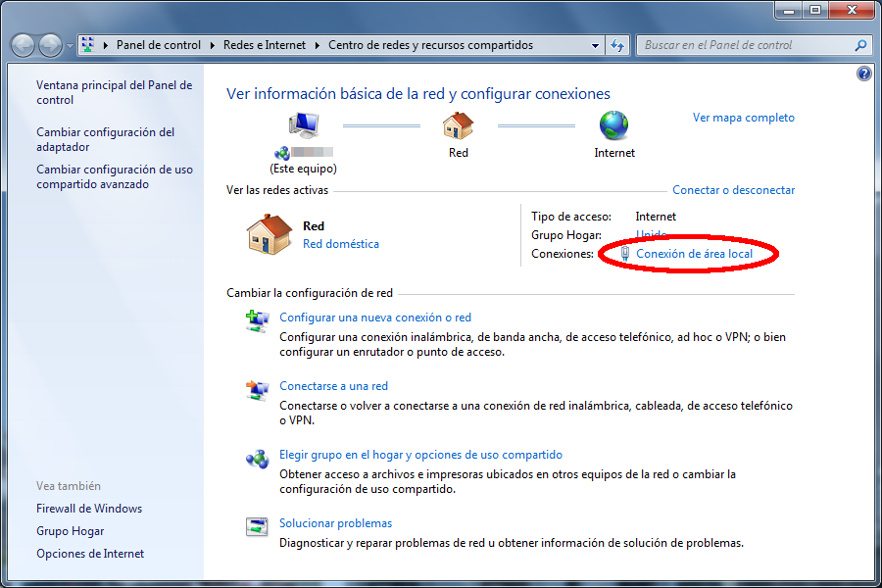Maximize the Control Panel window
Viewport: 882px width, 588px height.
815,10
